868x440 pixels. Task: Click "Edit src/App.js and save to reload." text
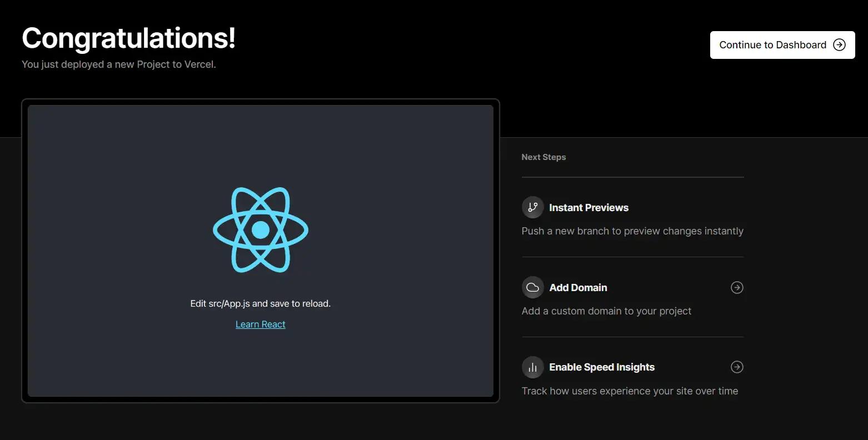coord(261,304)
